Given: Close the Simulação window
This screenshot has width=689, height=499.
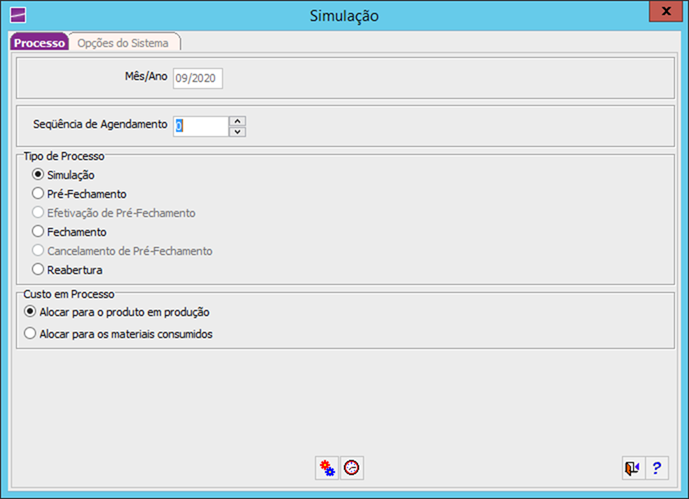Looking at the screenshot, I should click(x=660, y=13).
